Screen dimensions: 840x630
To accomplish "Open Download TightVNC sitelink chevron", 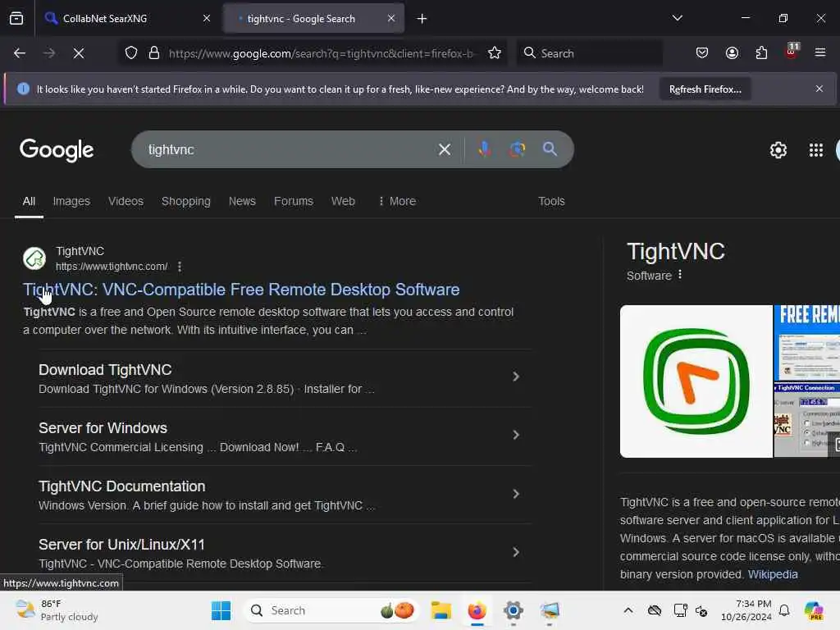I will click(x=516, y=377).
